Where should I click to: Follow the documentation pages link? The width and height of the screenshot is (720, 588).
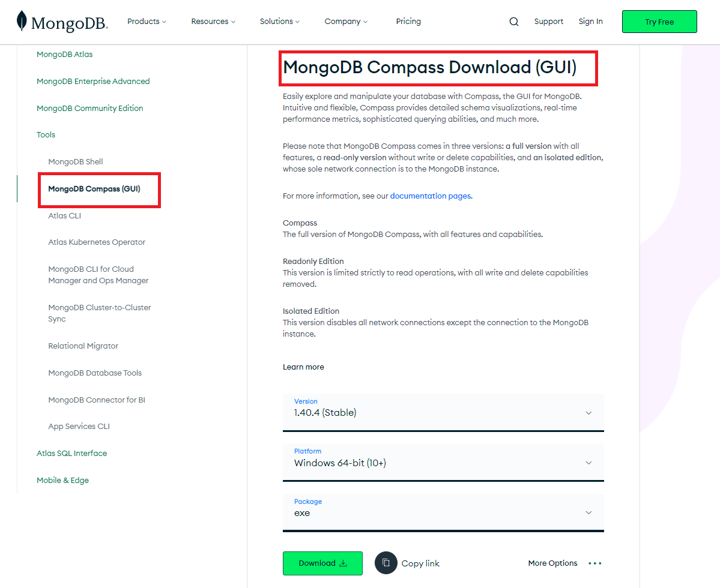[430, 196]
